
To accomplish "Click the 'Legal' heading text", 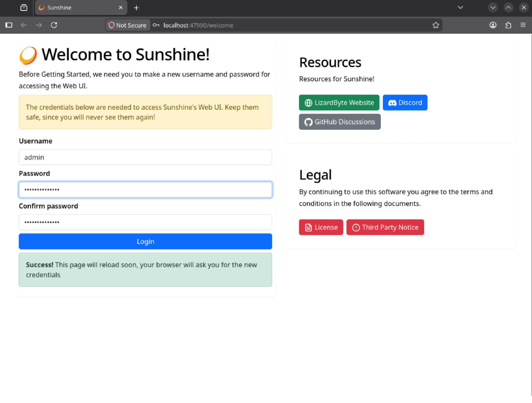I will (x=315, y=175).
